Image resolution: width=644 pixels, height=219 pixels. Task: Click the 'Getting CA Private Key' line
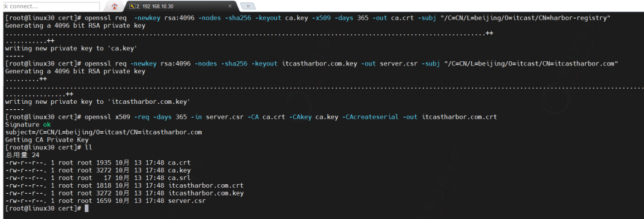pos(46,140)
